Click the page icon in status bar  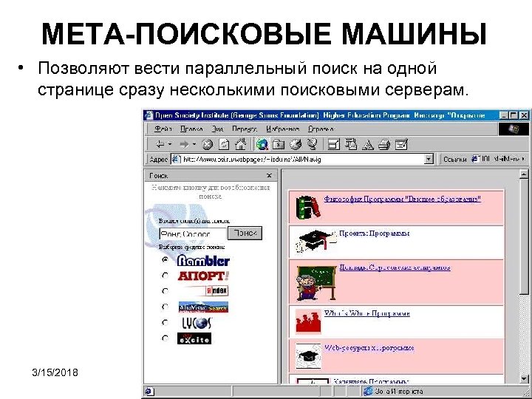pyautogui.click(x=149, y=392)
